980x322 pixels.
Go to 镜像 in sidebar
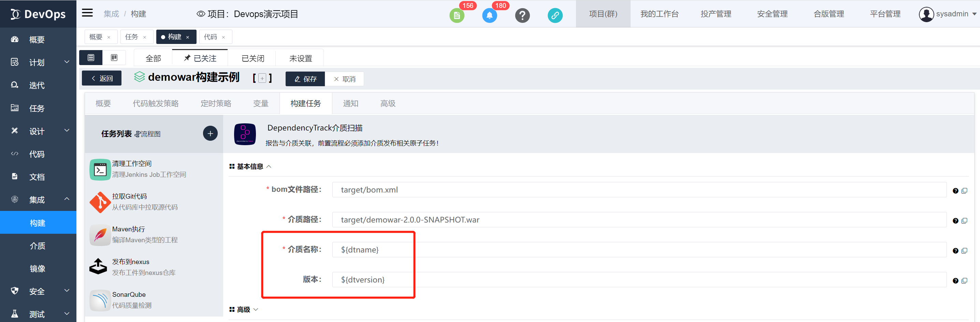(x=38, y=269)
